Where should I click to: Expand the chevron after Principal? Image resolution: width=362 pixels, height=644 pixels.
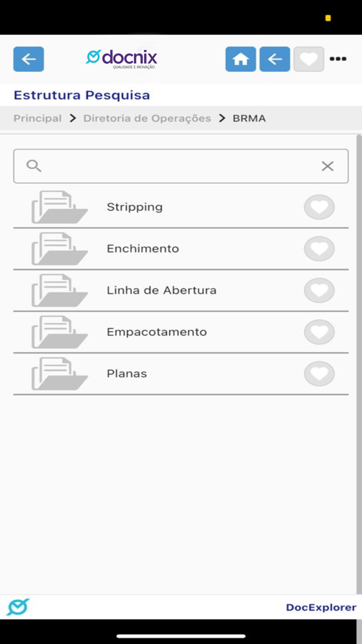tap(72, 118)
